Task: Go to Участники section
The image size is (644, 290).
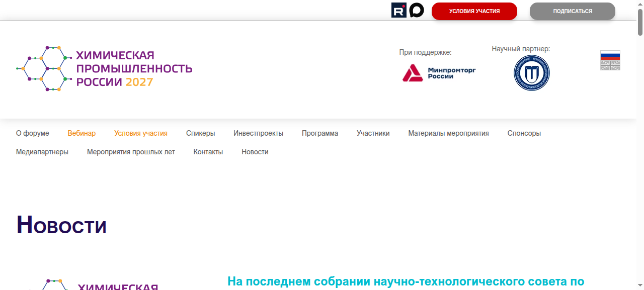Action: click(373, 133)
